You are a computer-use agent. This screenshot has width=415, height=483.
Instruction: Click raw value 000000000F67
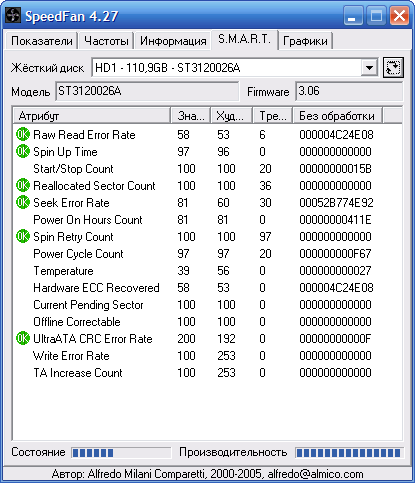pyautogui.click(x=335, y=254)
